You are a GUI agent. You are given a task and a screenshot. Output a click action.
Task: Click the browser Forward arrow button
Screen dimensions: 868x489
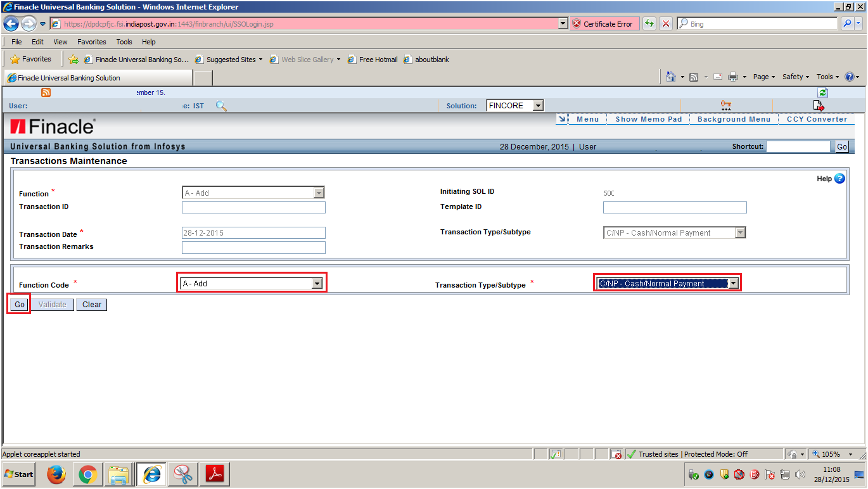click(x=29, y=24)
